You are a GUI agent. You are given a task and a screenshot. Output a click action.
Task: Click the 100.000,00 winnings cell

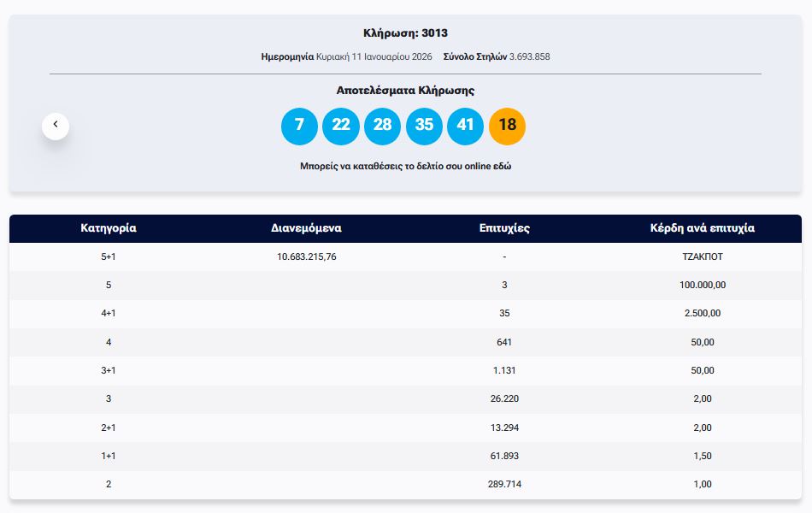(703, 285)
